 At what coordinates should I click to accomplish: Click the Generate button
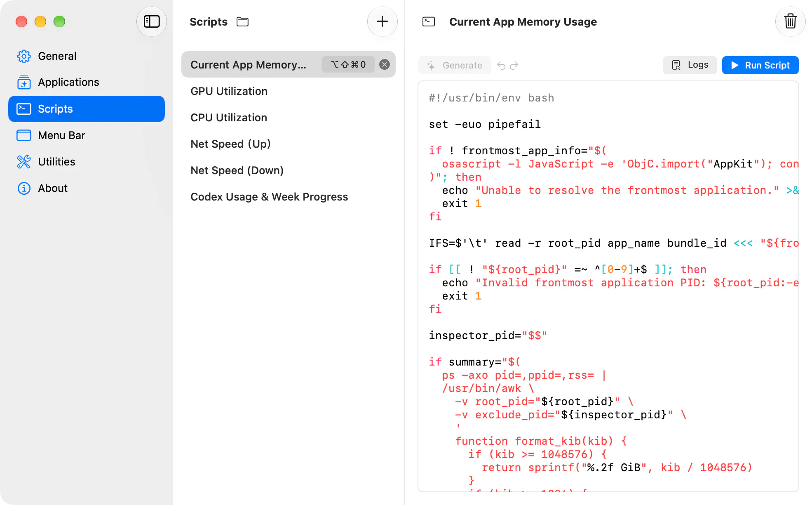[455, 65]
